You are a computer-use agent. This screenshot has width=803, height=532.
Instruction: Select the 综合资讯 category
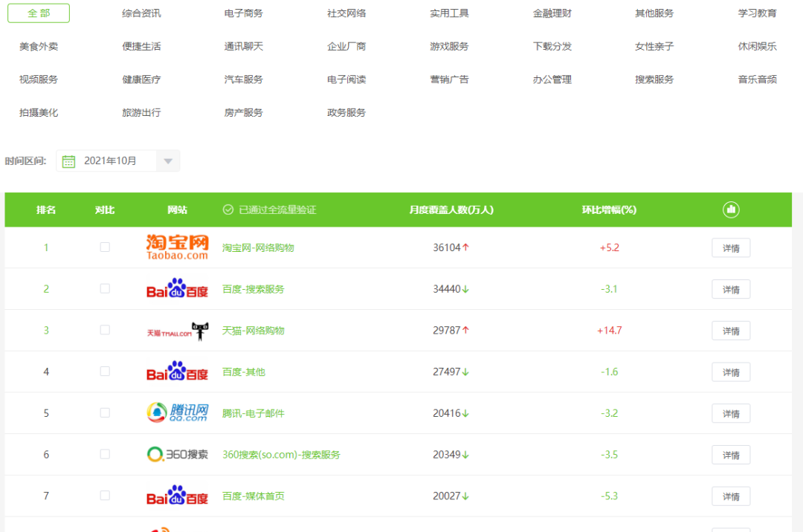coord(141,13)
